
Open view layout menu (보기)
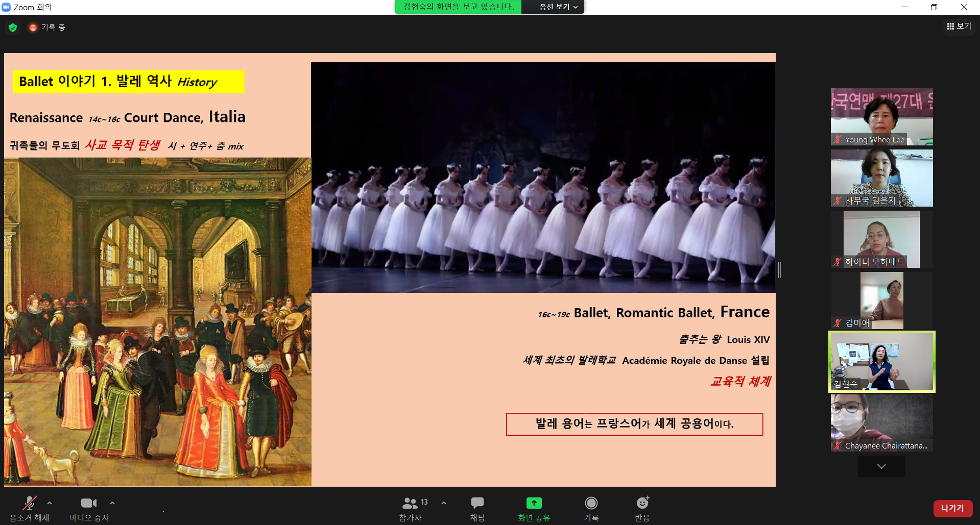point(959,26)
